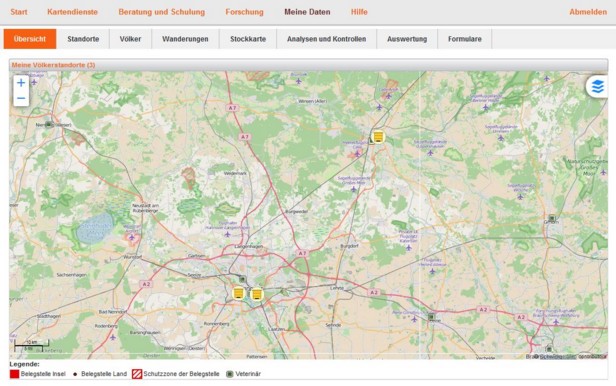Click the Schutzzone der Belegstelle legend symbol
The width and height of the screenshot is (616, 386).
pos(137,374)
